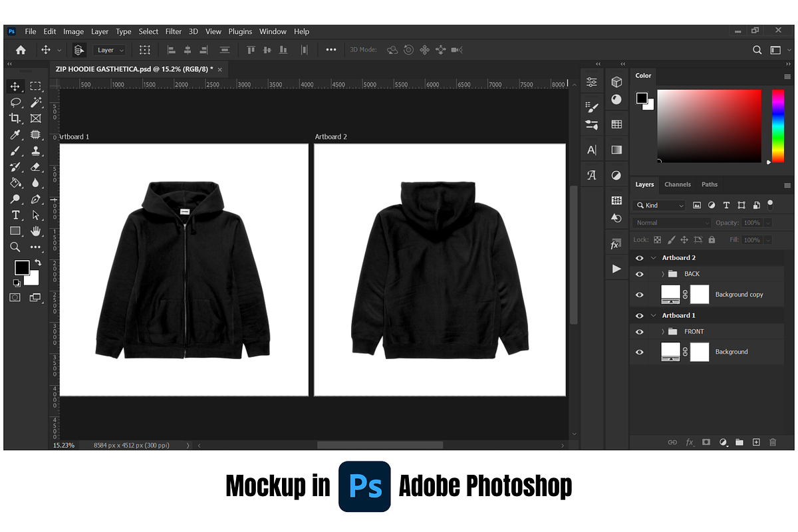Open the Character panel icon

point(591,150)
